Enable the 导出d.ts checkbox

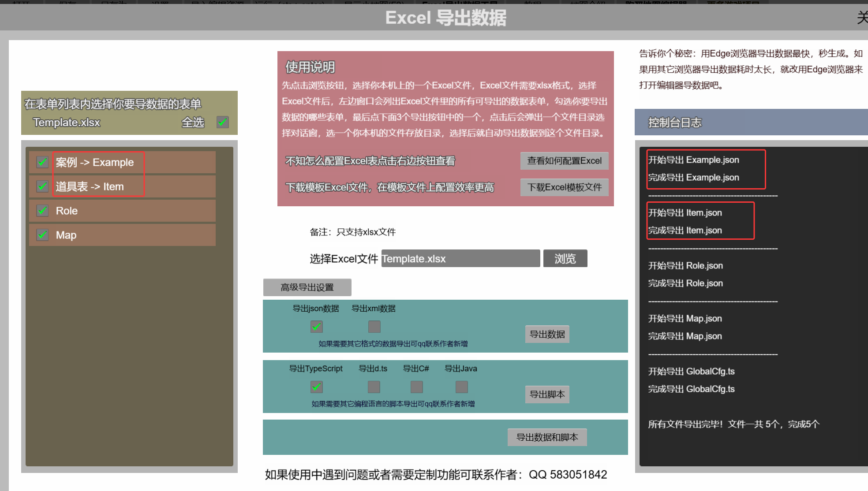click(x=374, y=387)
